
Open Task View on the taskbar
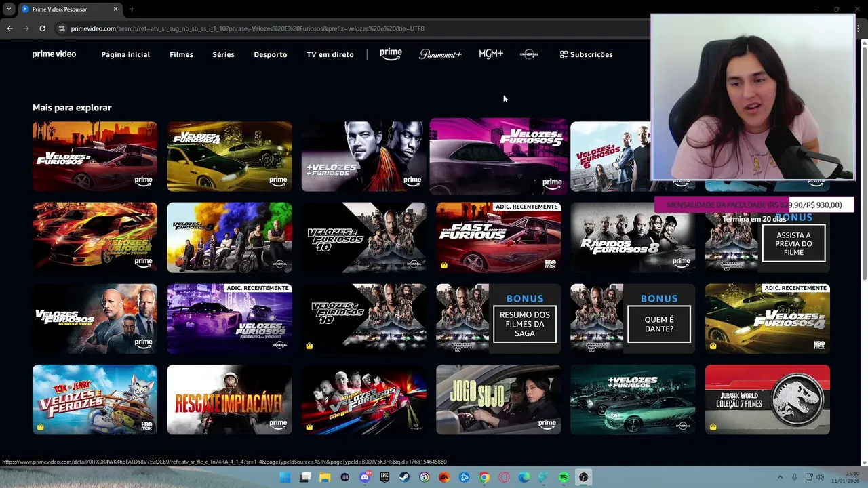click(305, 477)
